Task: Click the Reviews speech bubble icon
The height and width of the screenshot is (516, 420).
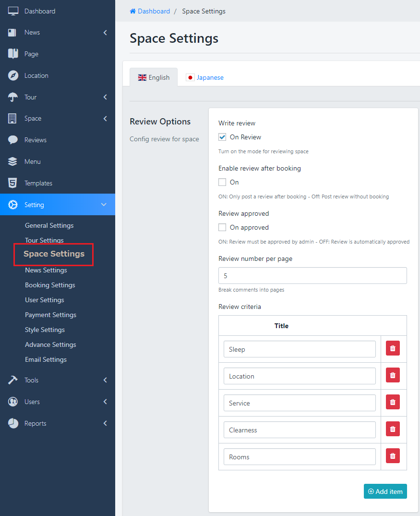Action: 13,140
